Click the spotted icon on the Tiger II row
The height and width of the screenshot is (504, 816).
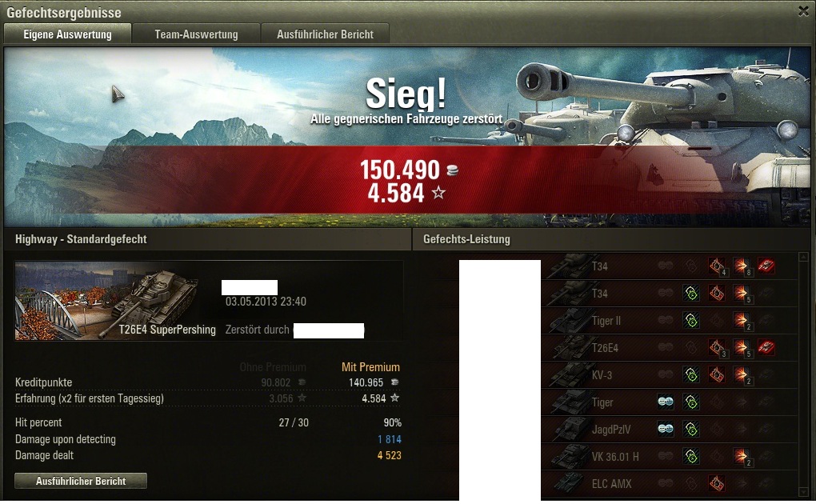click(x=691, y=320)
